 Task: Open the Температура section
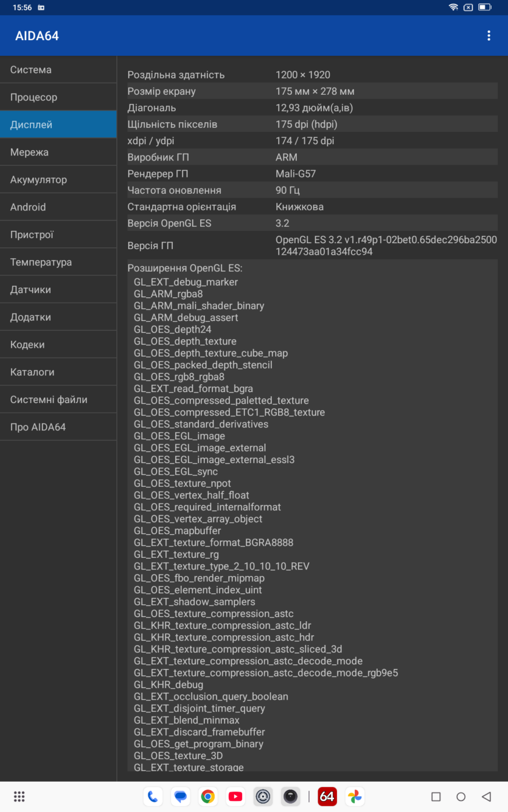pyautogui.click(x=58, y=262)
